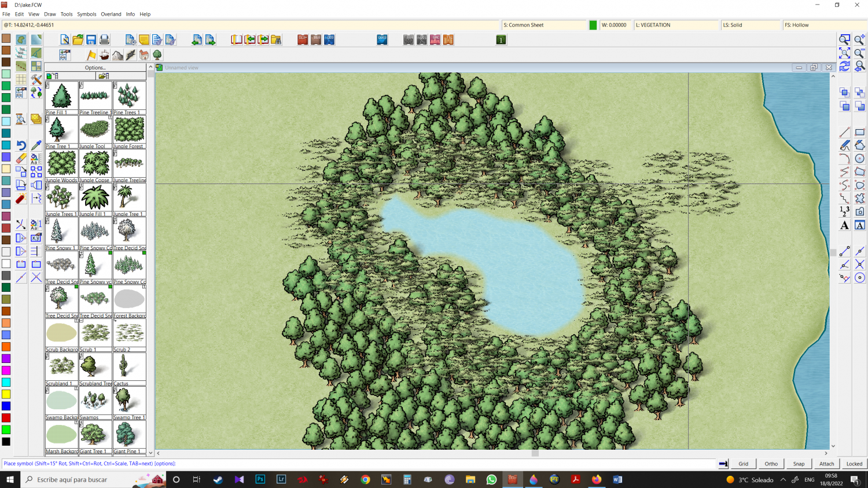
Task: Open Google Chrome from the taskbar
Action: pyautogui.click(x=365, y=479)
